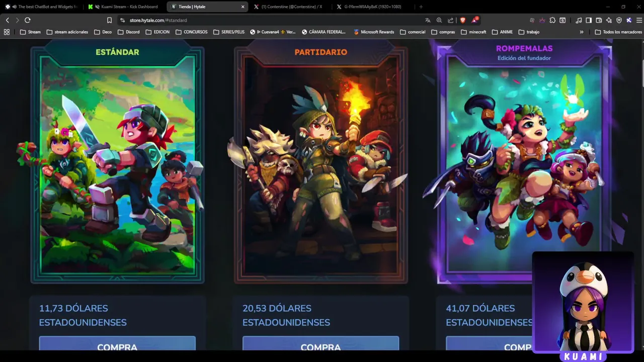Expand the minecraft bookmarks folder

point(473,32)
